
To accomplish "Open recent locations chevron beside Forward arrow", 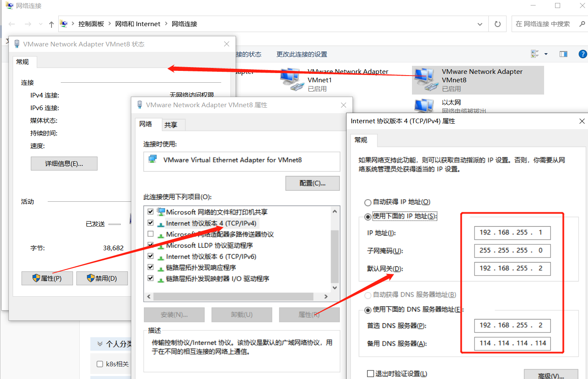I will tap(41, 24).
